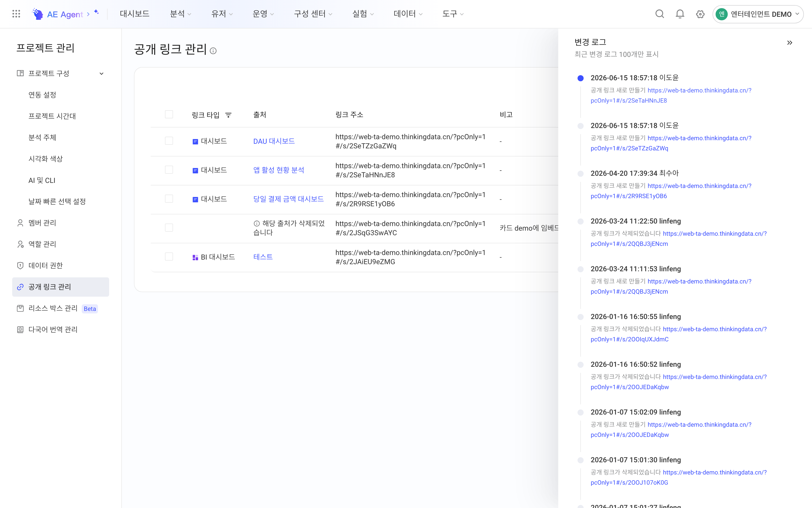Check the deleted-source row checkbox
Screen dimensions: 812x508
(x=169, y=228)
